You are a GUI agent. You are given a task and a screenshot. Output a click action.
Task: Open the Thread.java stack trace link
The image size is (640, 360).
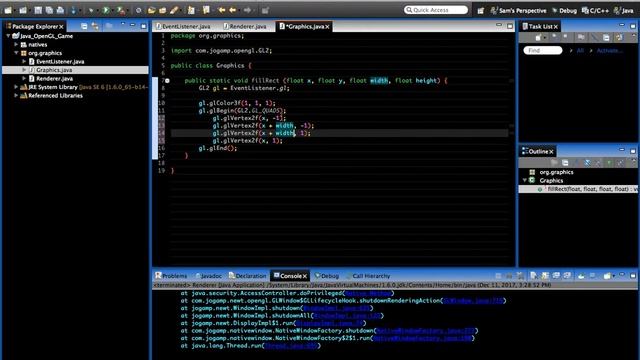291,346
